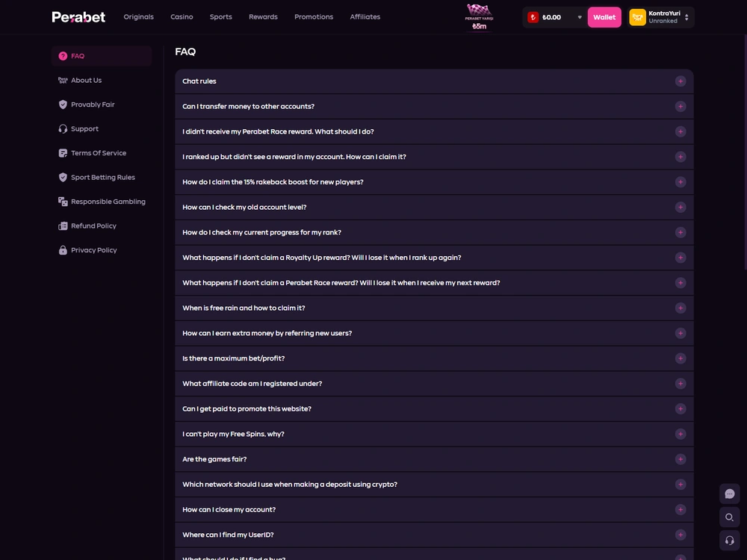Screen dimensions: 747x560
Task: Open the balance currency dropdown arrow
Action: [580, 18]
